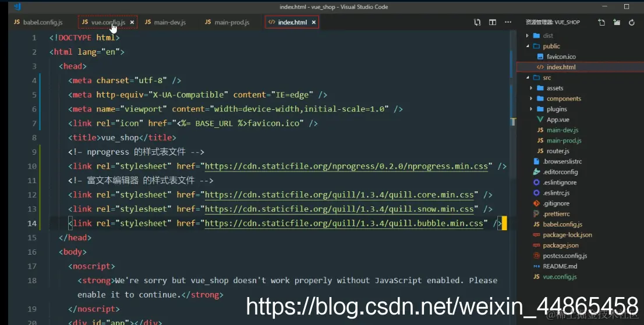644x325 pixels.
Task: Click the .prettierrc file icon
Action: point(536,214)
